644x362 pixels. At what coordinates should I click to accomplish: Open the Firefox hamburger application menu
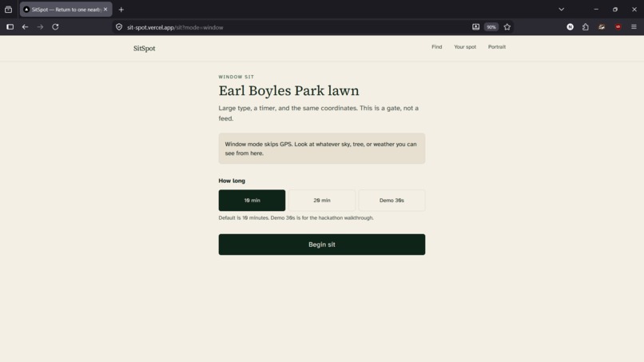coord(634,27)
